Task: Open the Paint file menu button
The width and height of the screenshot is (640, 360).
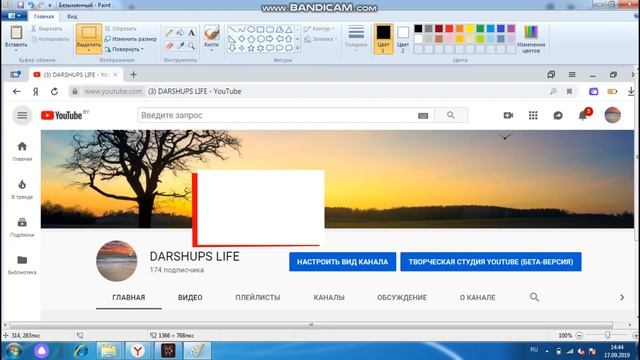Action: [14, 16]
